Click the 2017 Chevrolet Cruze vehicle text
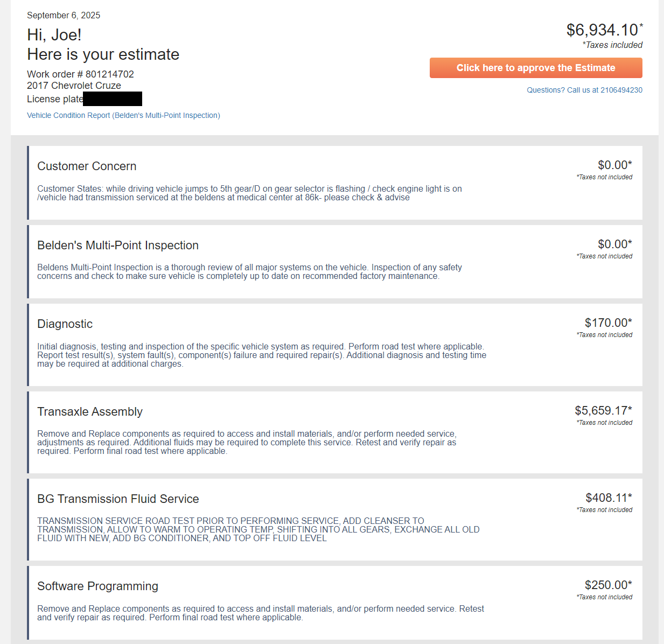Image resolution: width=664 pixels, height=644 pixels. coord(74,86)
